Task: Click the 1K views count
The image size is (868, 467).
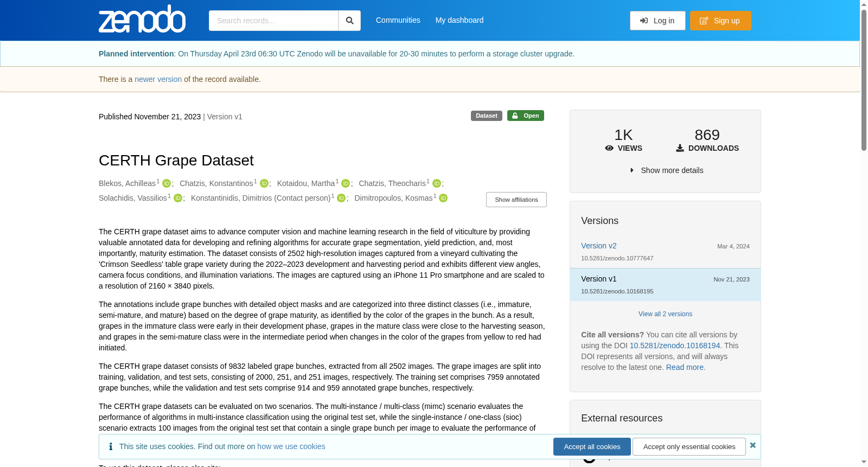Action: [x=623, y=135]
